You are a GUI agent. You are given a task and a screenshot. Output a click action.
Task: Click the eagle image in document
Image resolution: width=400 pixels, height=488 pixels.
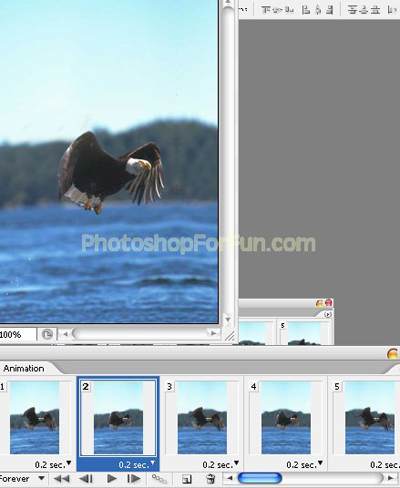111,172
